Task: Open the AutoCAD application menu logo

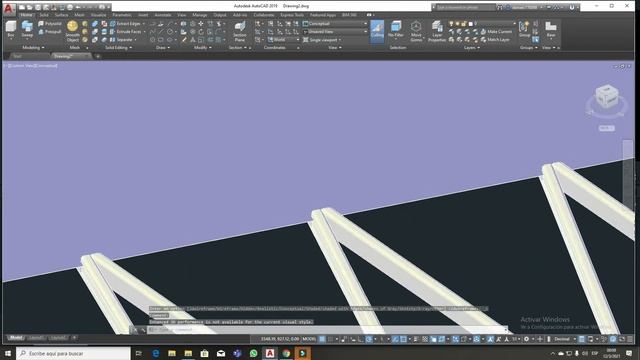Action: [x=9, y=8]
